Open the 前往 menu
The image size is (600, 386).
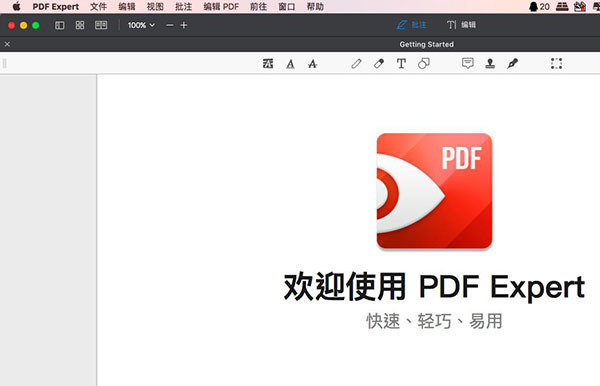(258, 7)
